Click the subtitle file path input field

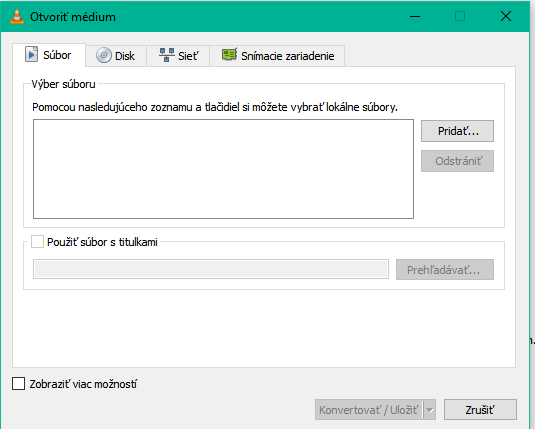click(x=211, y=269)
